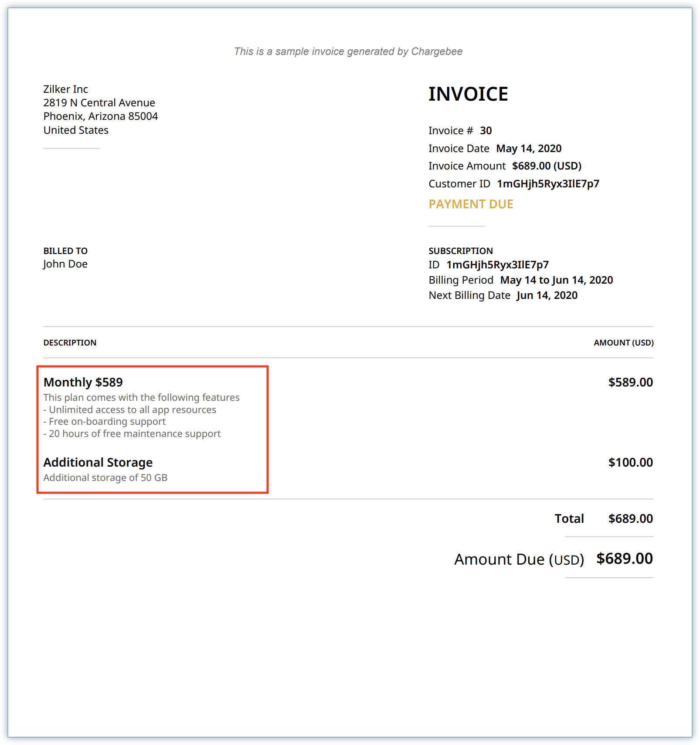
Task: Click the invoice number 30
Action: [x=486, y=131]
